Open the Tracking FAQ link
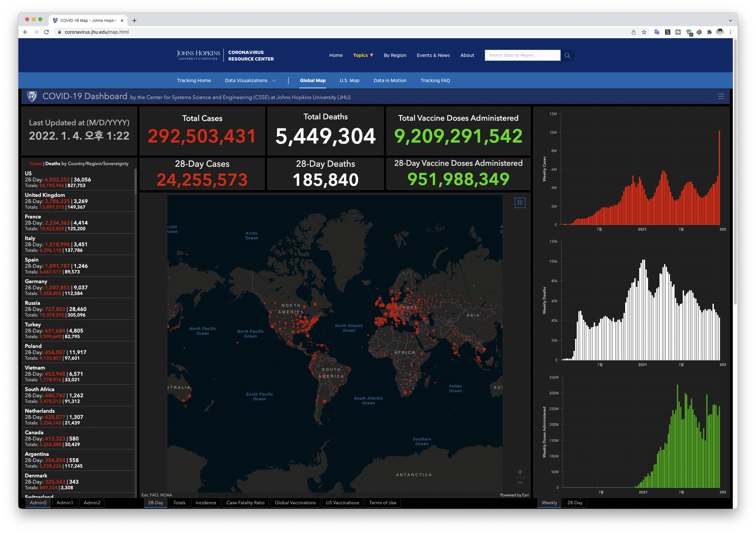Viewport: 756px width, 533px height. point(435,80)
